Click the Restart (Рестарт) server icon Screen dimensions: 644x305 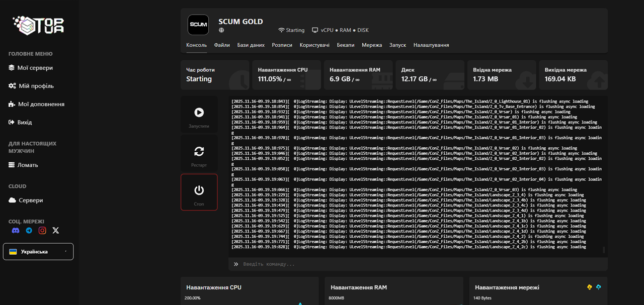[x=199, y=152]
